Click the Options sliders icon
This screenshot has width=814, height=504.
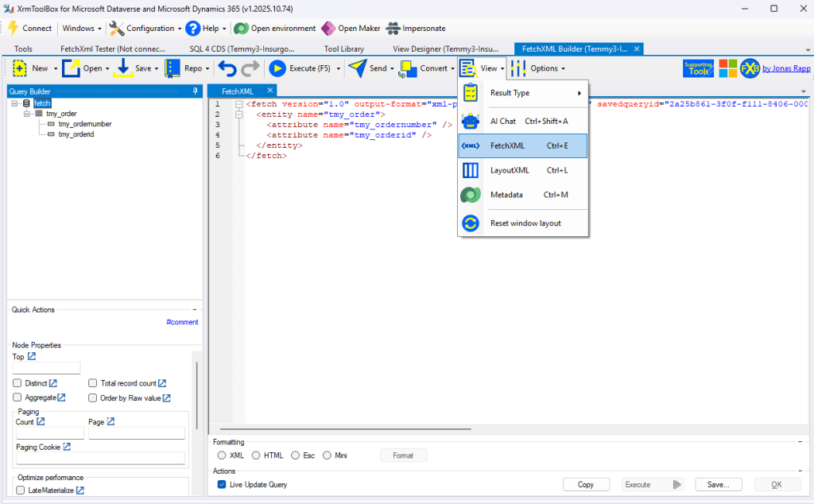click(518, 68)
